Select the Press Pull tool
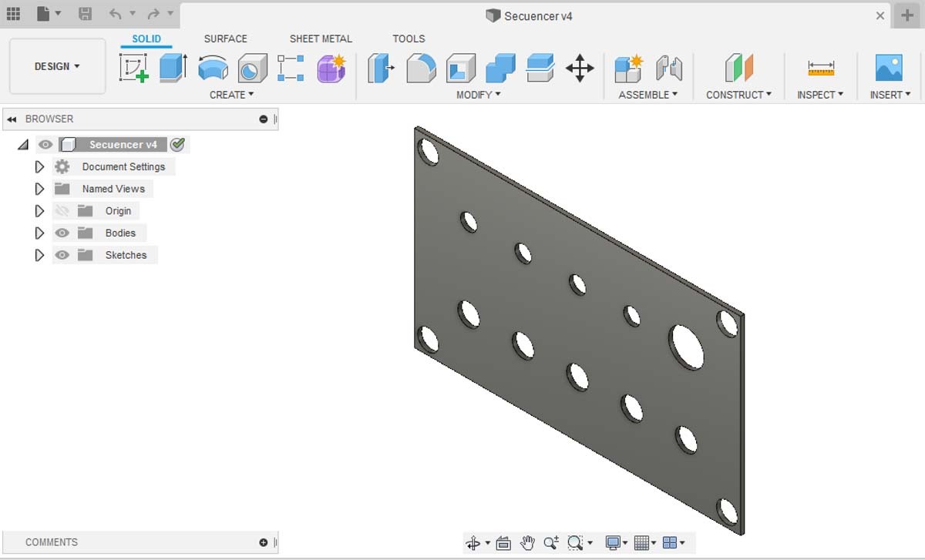This screenshot has height=560, width=925. (x=381, y=68)
